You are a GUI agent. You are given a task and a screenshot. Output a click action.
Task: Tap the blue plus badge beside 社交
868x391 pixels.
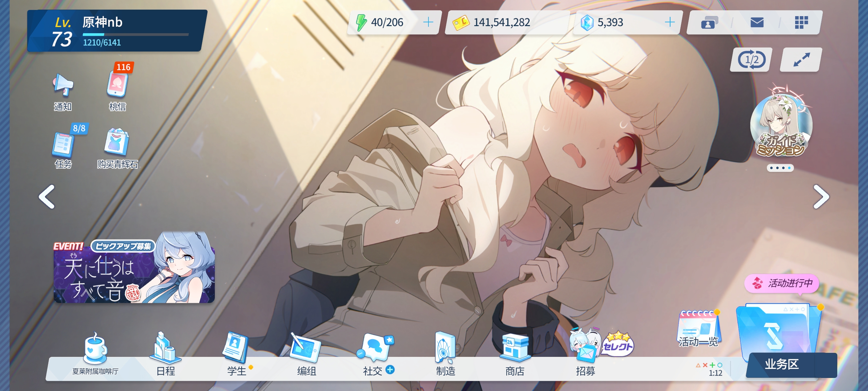[390, 370]
